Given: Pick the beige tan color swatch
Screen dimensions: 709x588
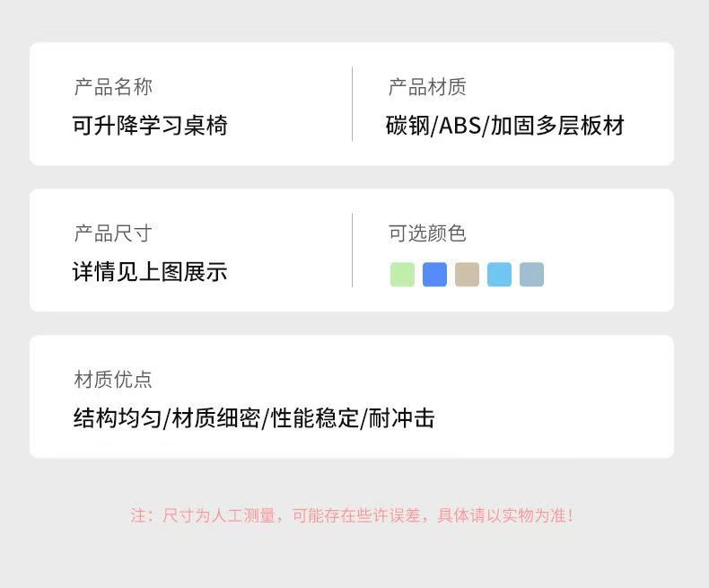Looking at the screenshot, I should pyautogui.click(x=467, y=275).
